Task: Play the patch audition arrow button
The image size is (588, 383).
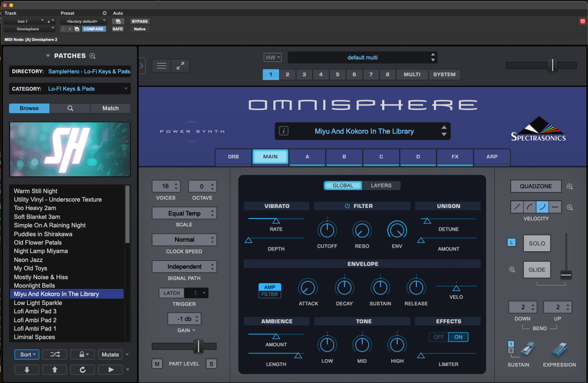Action: coord(111,370)
